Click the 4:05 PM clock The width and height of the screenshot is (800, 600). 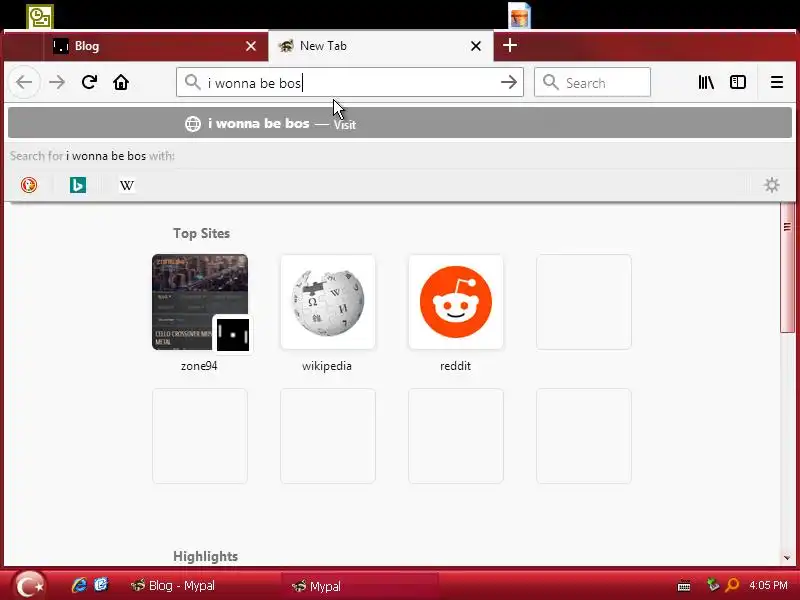[x=768, y=585]
